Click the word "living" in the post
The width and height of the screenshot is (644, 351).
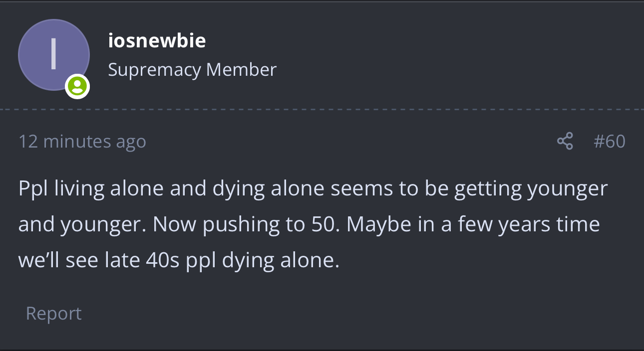79,188
